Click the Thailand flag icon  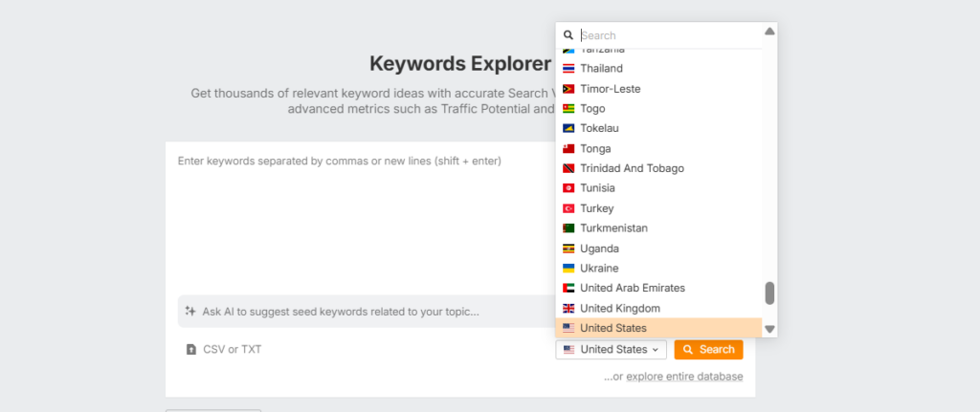(568, 69)
